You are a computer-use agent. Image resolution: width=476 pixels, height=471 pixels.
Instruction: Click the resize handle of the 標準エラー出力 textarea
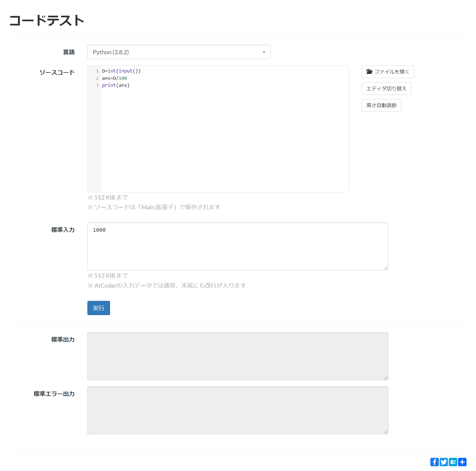[x=386, y=432]
